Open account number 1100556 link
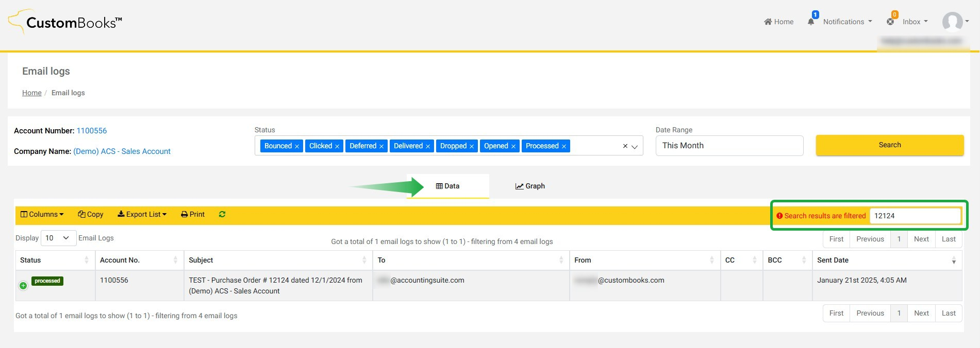Image resolution: width=980 pixels, height=348 pixels. (92, 131)
